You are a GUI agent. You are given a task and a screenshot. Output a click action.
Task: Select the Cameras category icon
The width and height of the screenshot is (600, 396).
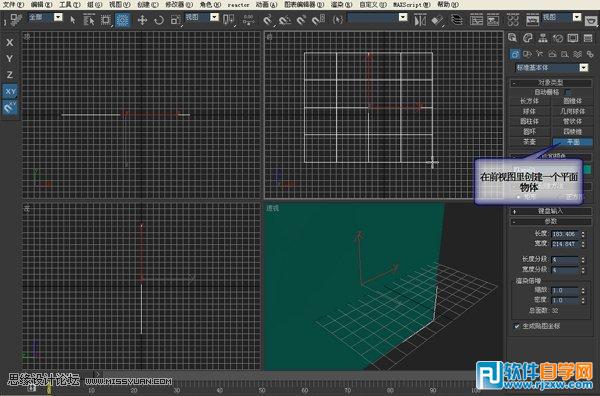552,54
